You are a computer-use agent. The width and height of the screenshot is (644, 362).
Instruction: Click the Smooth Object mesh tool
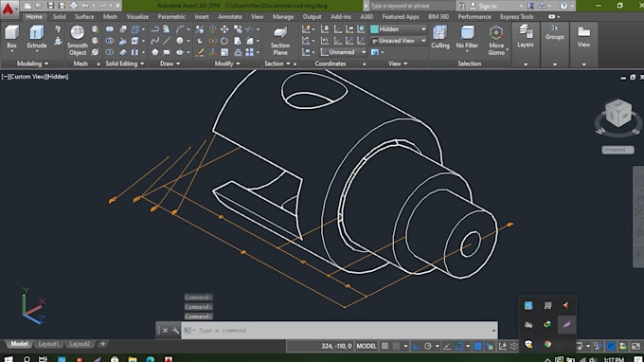(x=78, y=40)
